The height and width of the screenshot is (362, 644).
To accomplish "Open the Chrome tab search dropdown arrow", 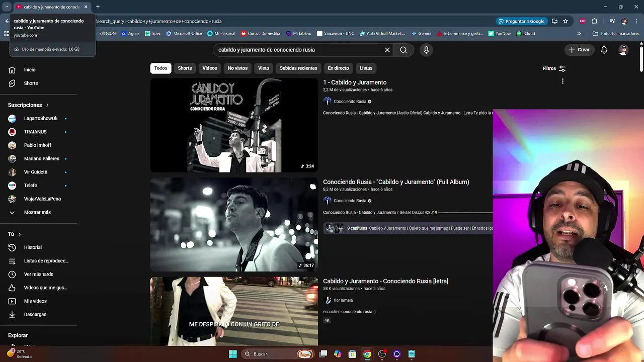I will coord(7,7).
